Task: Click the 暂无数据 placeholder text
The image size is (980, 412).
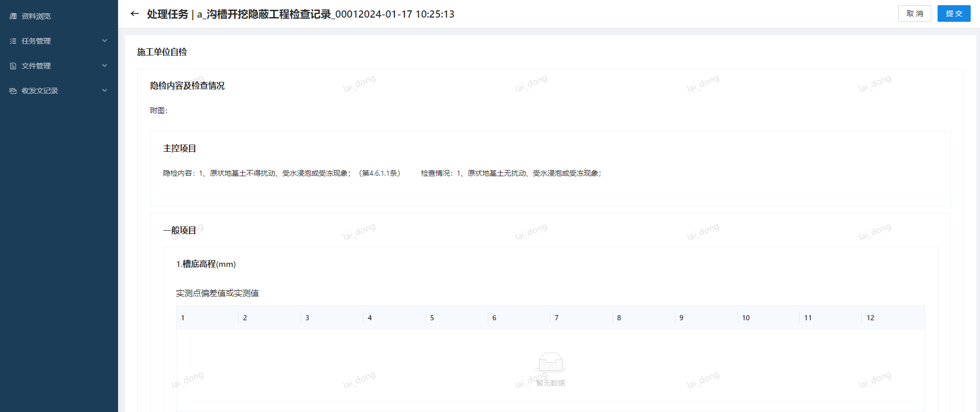Action: 551,383
